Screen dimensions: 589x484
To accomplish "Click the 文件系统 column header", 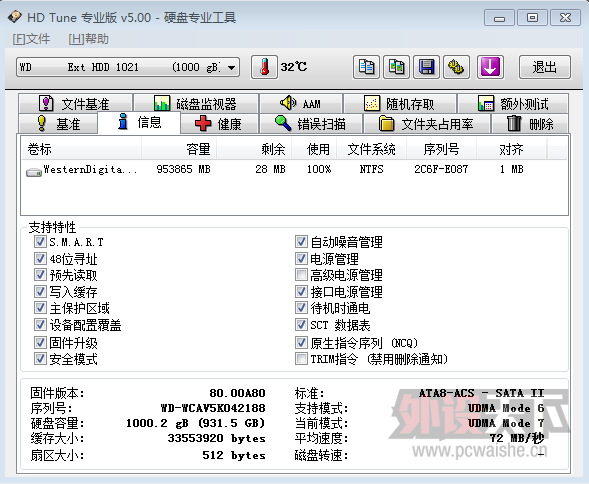I will [372, 149].
